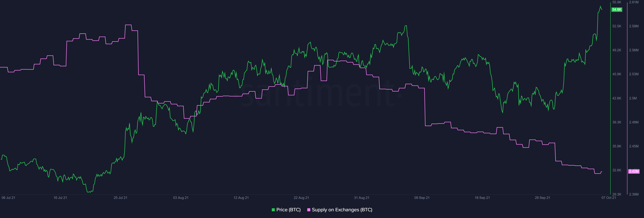Select the 25 Jul 21 date label
Viewport: 644px width, 218px height.
(121, 198)
